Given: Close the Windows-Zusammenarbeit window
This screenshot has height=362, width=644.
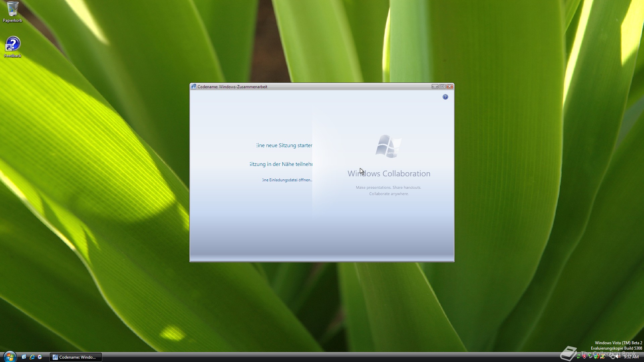Looking at the screenshot, I should click(450, 86).
